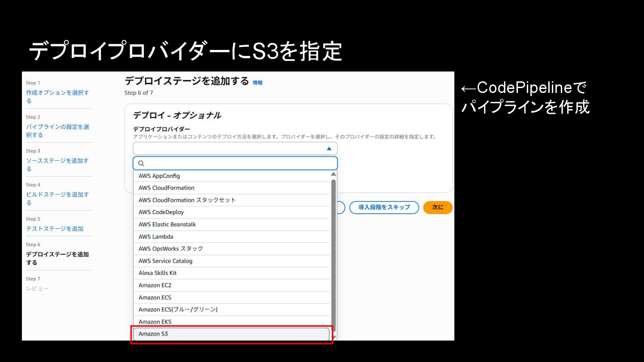Open the deploy provider dropdown arrow
This screenshot has height=362, width=644.
[329, 148]
